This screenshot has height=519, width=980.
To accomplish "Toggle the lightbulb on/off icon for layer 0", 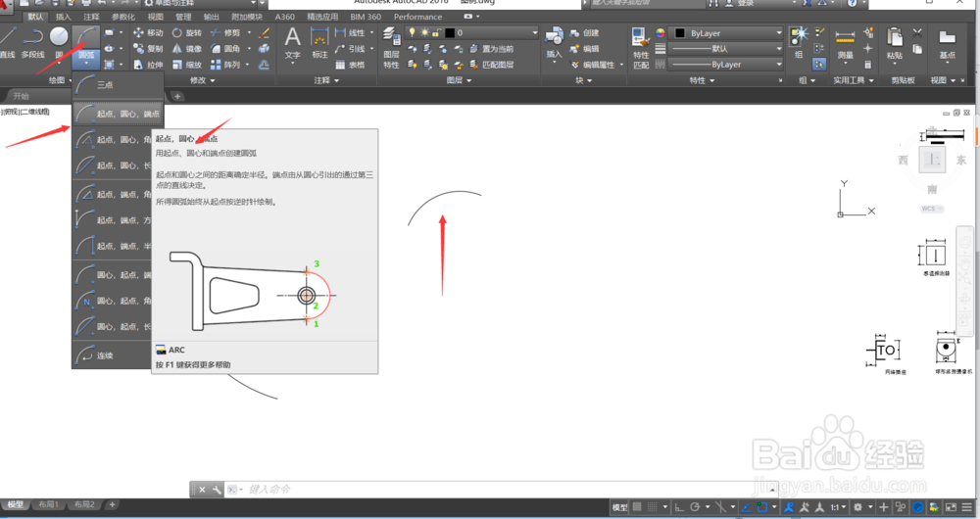I will 412,32.
